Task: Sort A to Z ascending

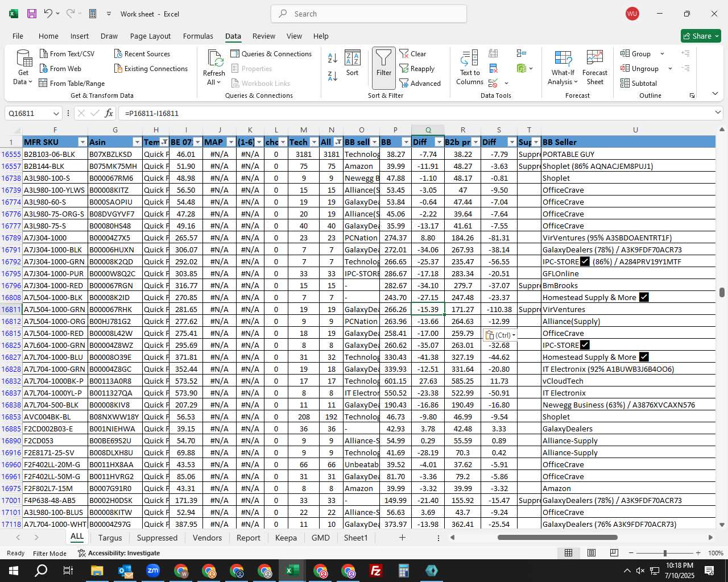Action: (x=333, y=58)
